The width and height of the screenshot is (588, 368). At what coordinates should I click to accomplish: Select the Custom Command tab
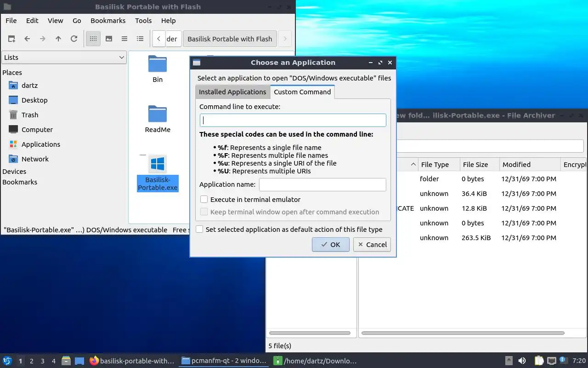pos(302,92)
